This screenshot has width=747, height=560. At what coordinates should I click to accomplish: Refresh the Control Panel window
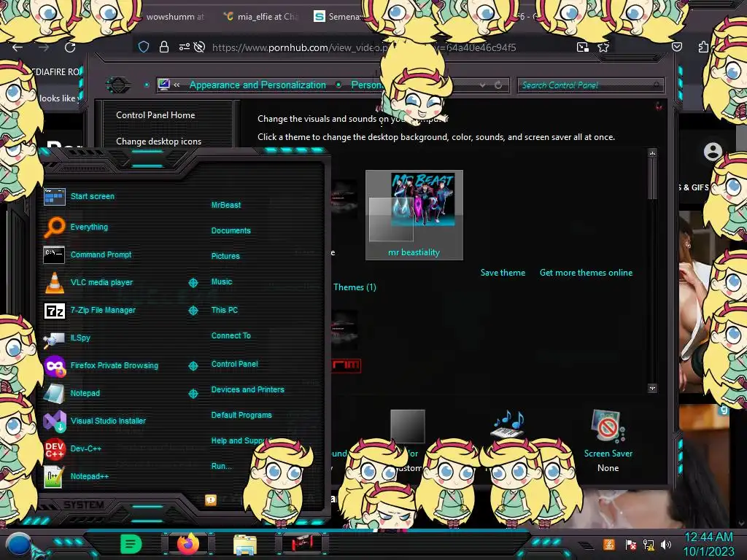click(x=498, y=85)
